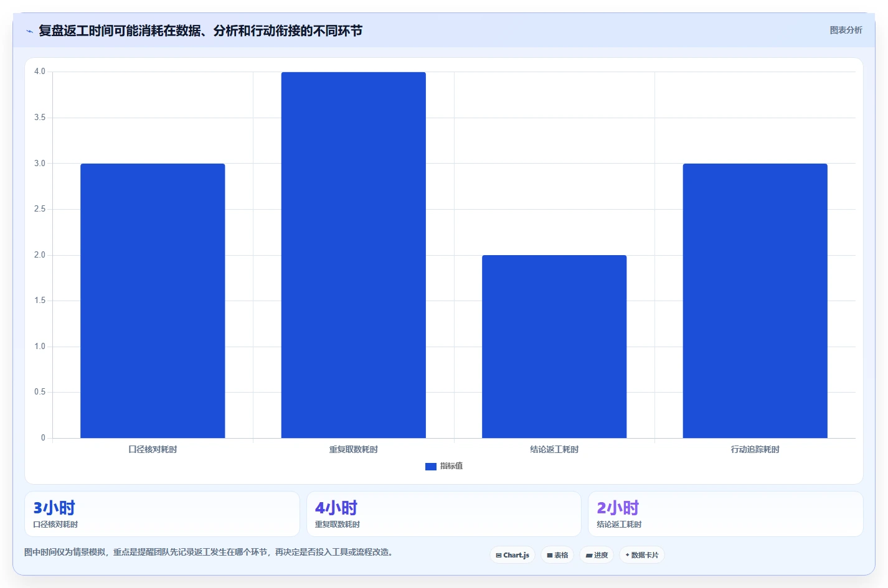Click the 结论返工耗时 bar in chart
This screenshot has height=588, width=888.
554,347
